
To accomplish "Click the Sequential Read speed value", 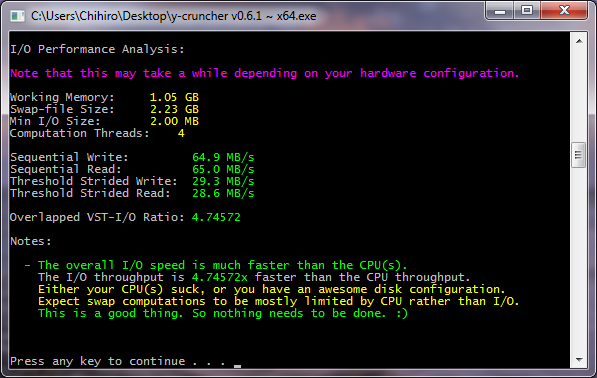I will click(x=223, y=169).
